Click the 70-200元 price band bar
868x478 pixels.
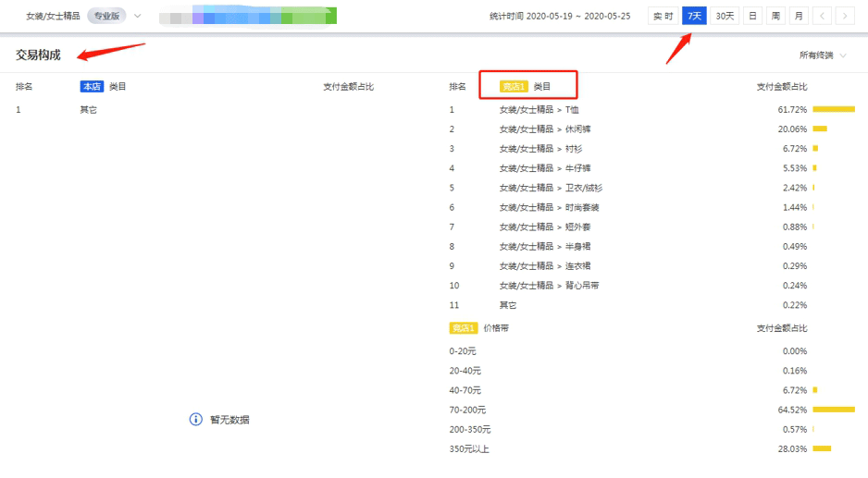coord(834,410)
